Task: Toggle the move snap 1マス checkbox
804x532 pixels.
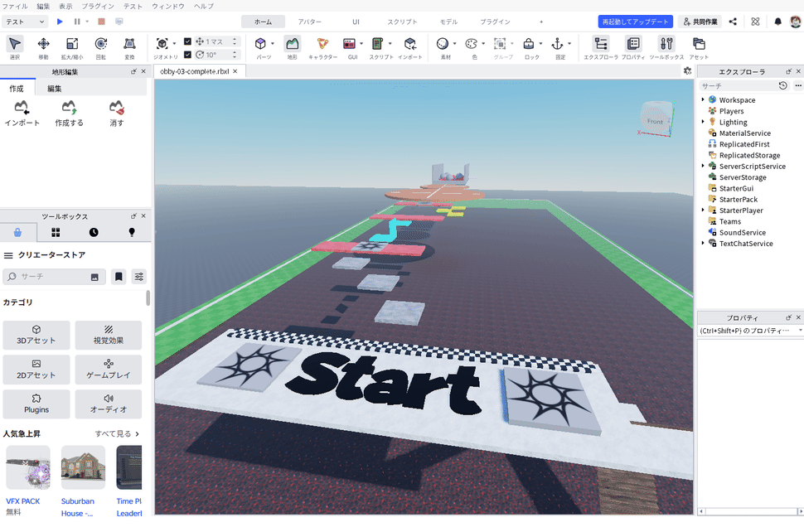Action: click(187, 41)
